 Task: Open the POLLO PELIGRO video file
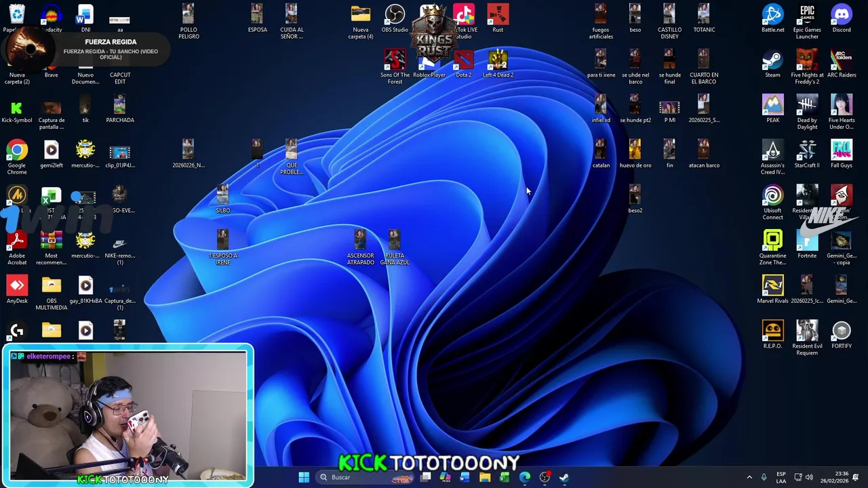[x=189, y=22]
